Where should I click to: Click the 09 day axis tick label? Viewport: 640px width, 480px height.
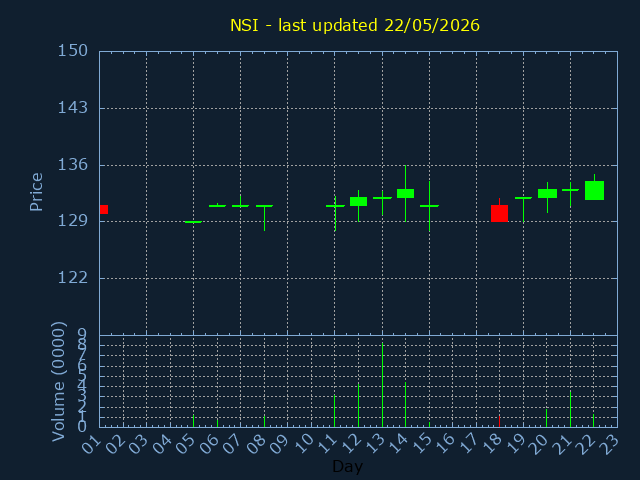pyautogui.click(x=280, y=443)
